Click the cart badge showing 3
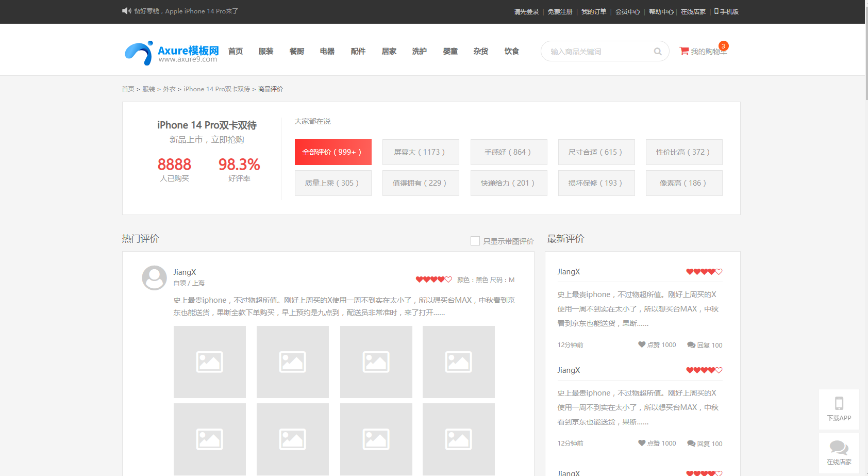Screen dimensions: 868x476 (x=723, y=46)
